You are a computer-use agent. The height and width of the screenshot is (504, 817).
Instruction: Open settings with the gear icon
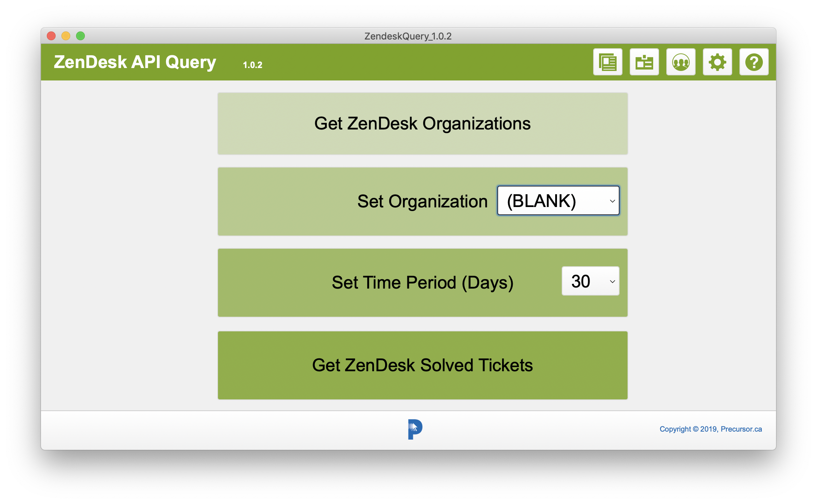click(717, 62)
